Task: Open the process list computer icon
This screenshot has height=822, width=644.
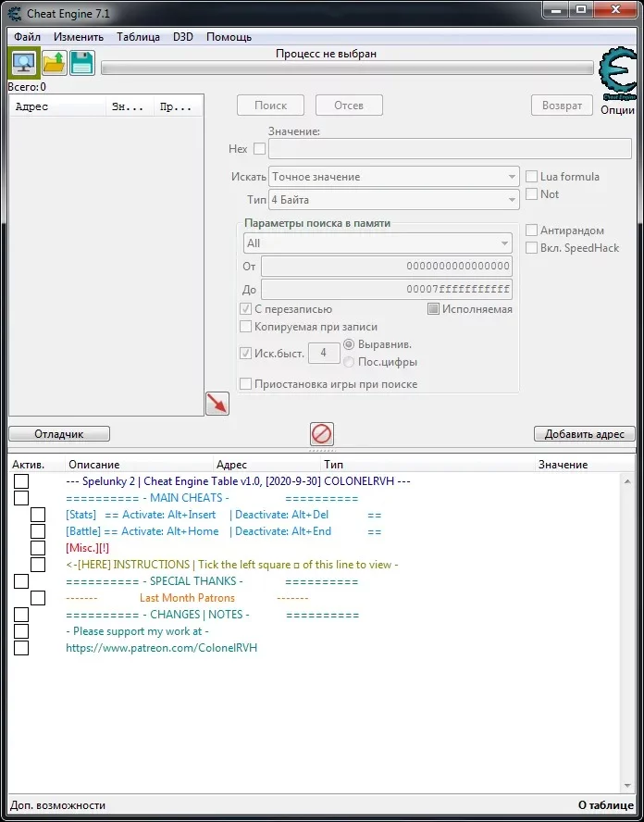Action: 23,63
